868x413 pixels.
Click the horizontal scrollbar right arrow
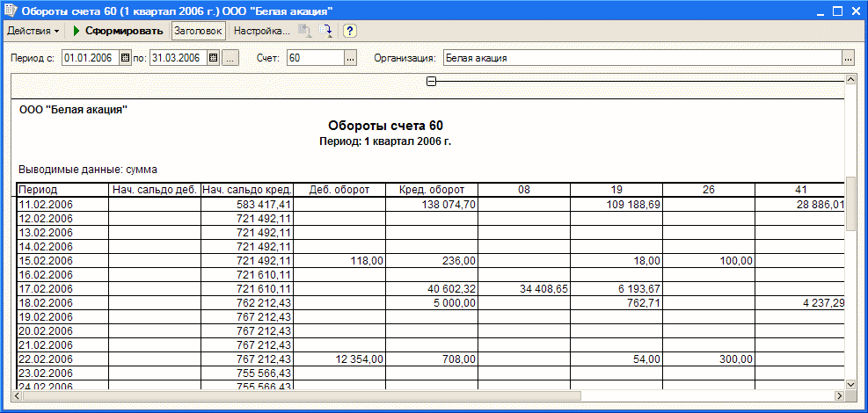(x=839, y=395)
